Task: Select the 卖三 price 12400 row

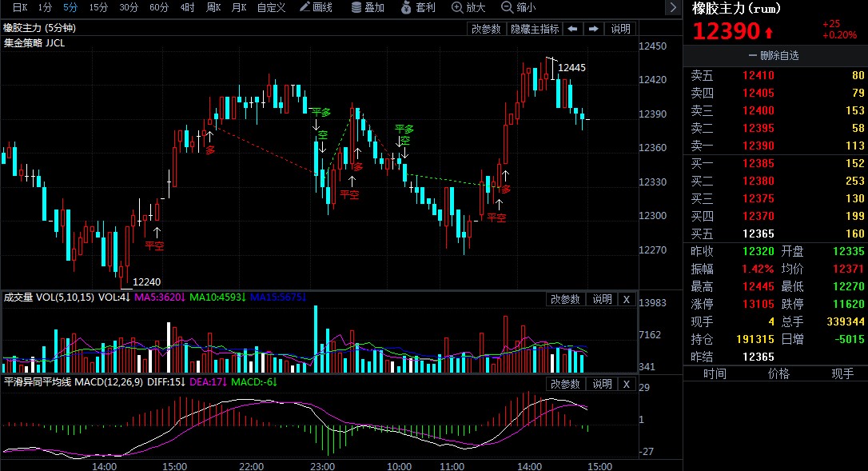Action: click(776, 110)
